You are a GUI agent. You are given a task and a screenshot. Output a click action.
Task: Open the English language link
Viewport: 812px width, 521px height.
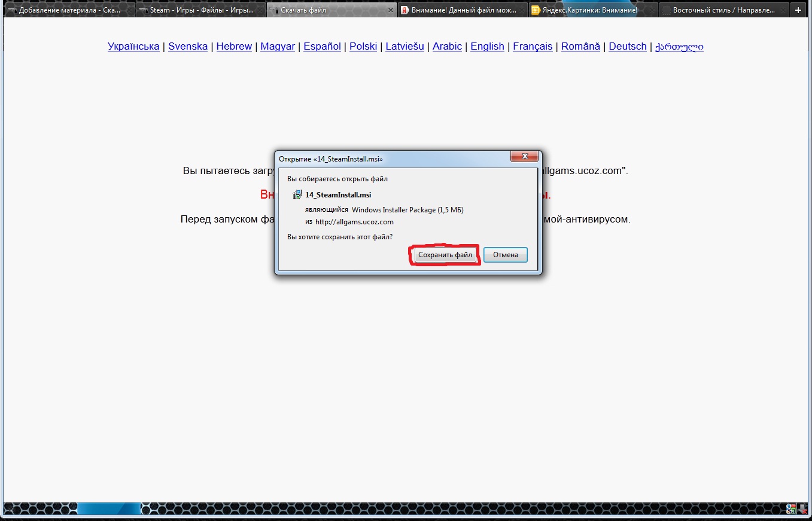click(x=487, y=46)
